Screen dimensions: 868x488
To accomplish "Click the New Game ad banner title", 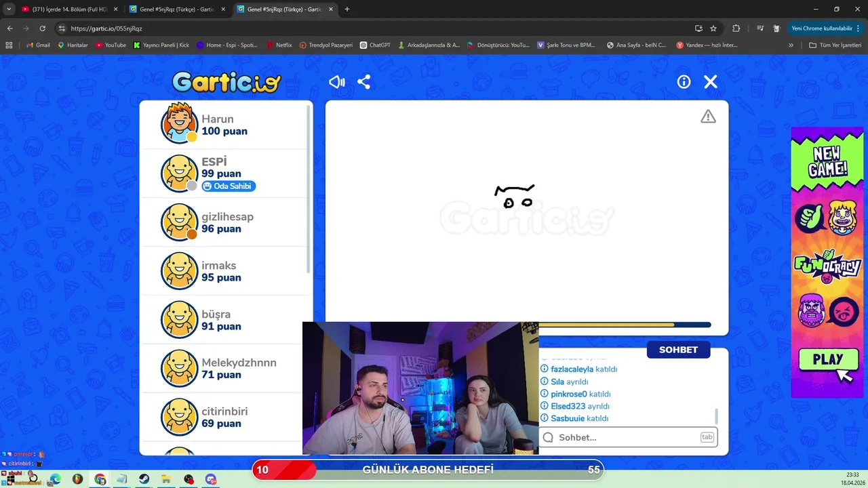I will (827, 161).
